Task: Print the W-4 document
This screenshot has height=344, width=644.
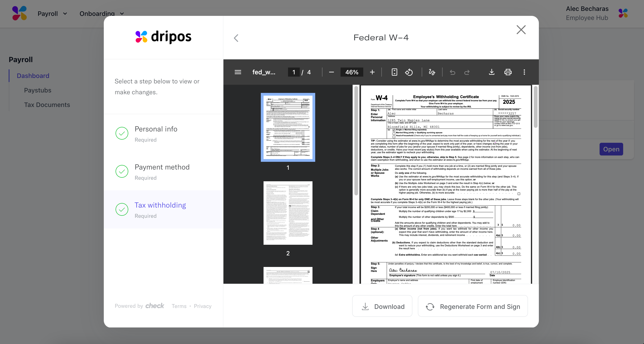Action: (508, 72)
